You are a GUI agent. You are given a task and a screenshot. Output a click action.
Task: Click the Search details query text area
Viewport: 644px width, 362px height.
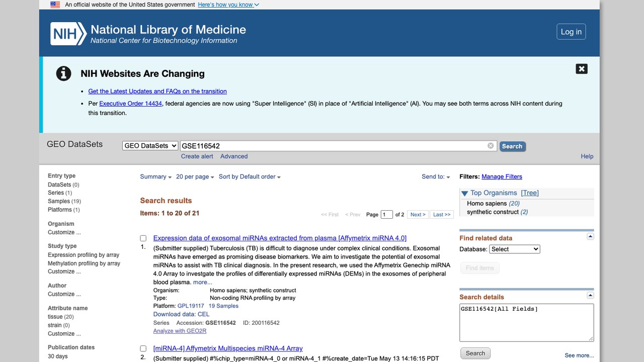pos(527,323)
